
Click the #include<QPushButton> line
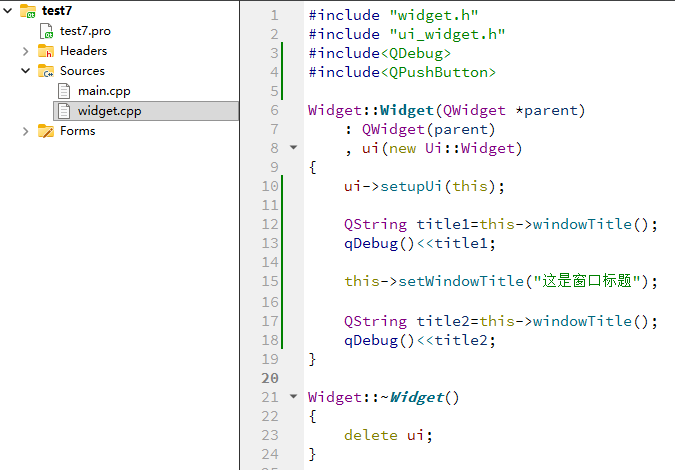tap(402, 72)
